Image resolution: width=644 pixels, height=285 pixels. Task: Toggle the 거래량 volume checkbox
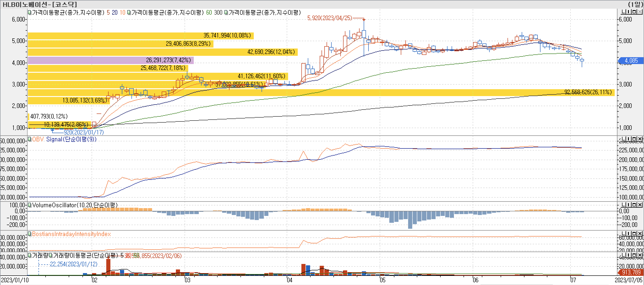30,255
